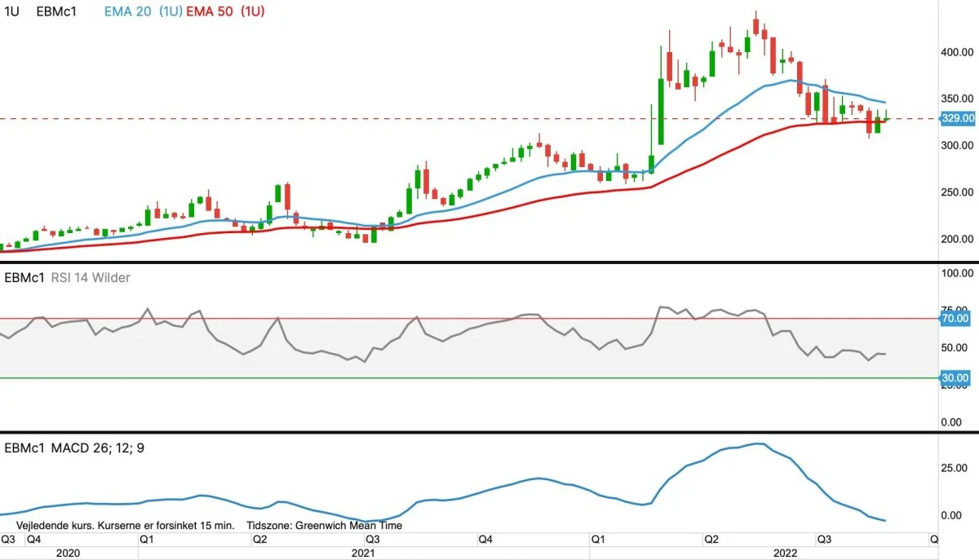
Task: Click the 250.00 price axis label
Action: (958, 192)
